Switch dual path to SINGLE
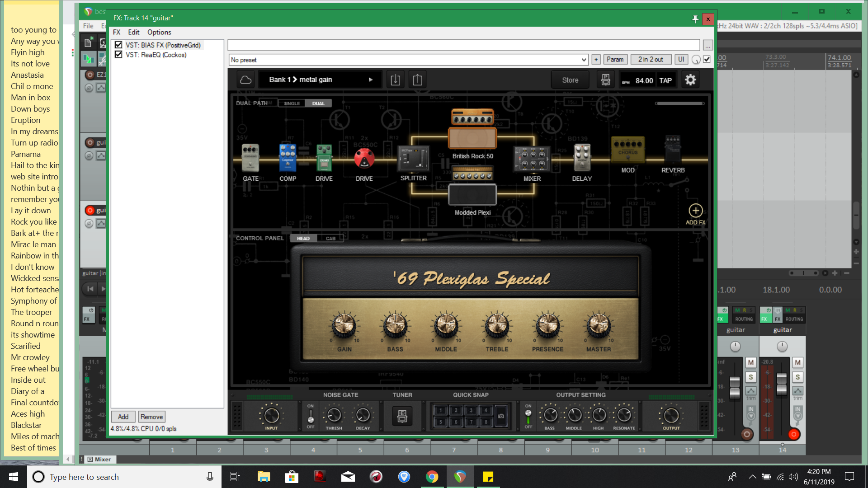 pyautogui.click(x=292, y=103)
